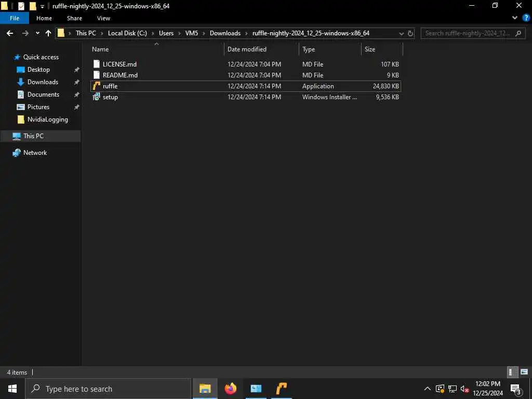Open address bar history dropdown
Screen dimensions: 532x399
click(402, 33)
